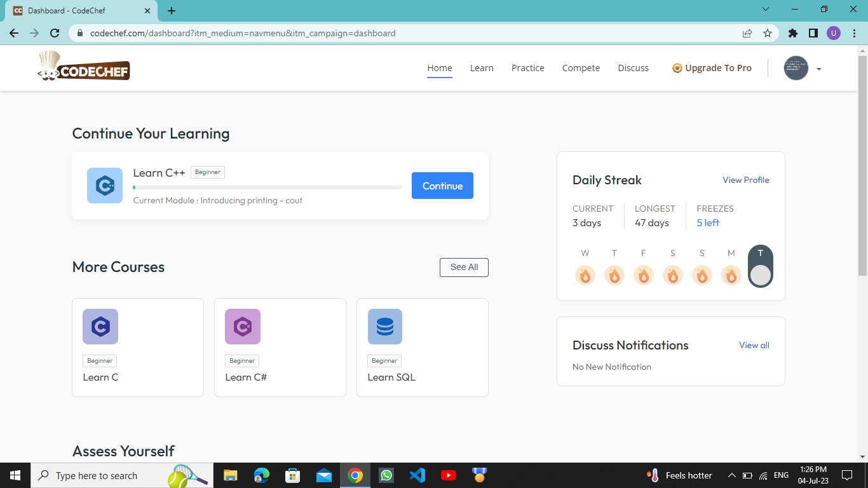Open the Compete nav menu
The height and width of the screenshot is (488, 868).
tap(581, 68)
